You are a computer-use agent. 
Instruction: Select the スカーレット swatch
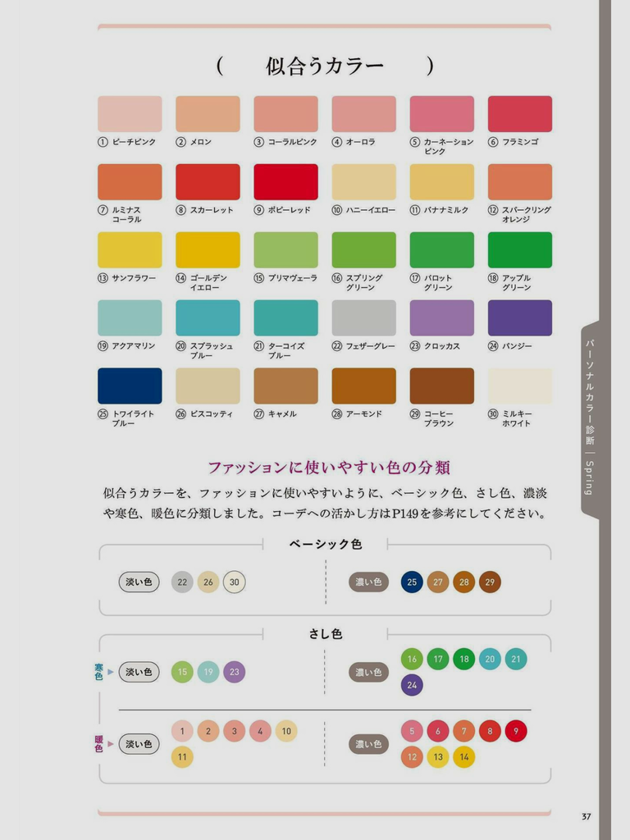click(x=208, y=181)
